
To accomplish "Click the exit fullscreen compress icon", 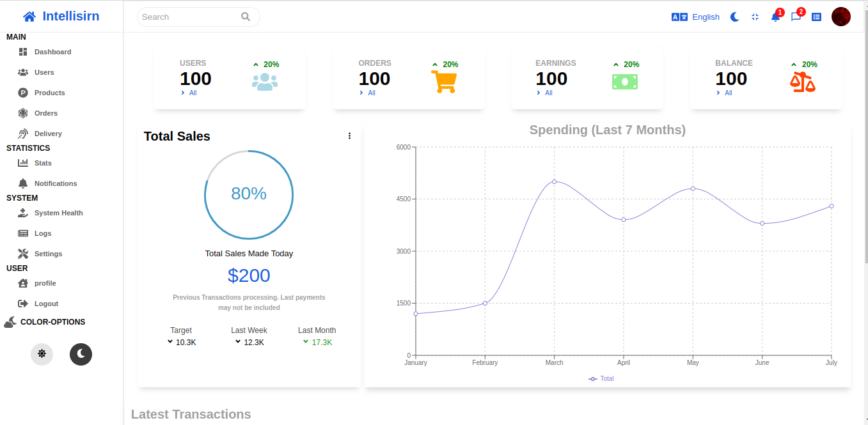I will (755, 17).
